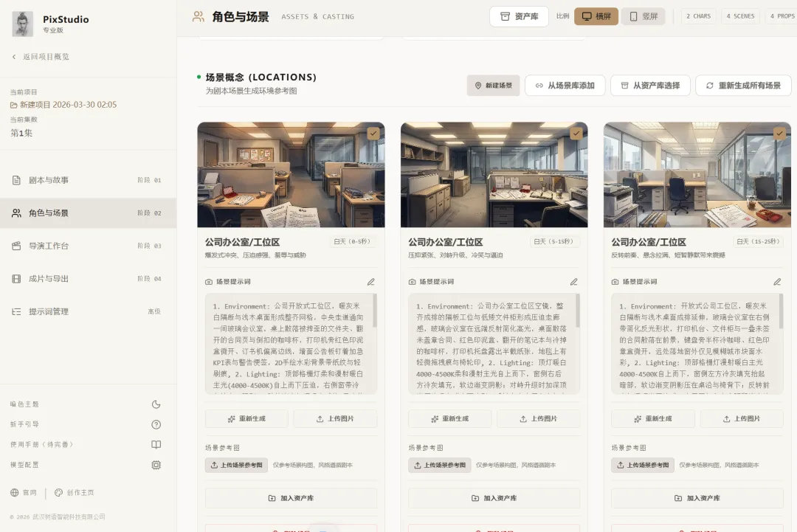The width and height of the screenshot is (797, 532).
Task: Toggle selection checkmark on 15-25秒 scene image
Action: (779, 134)
